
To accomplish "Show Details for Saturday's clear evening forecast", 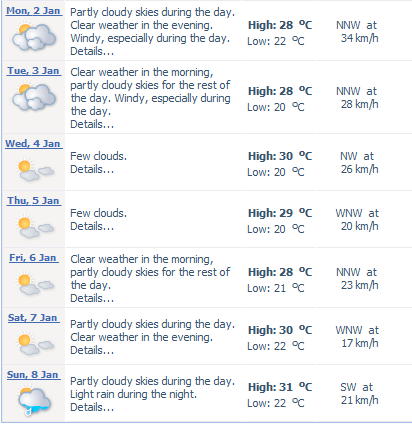I will 92,350.
